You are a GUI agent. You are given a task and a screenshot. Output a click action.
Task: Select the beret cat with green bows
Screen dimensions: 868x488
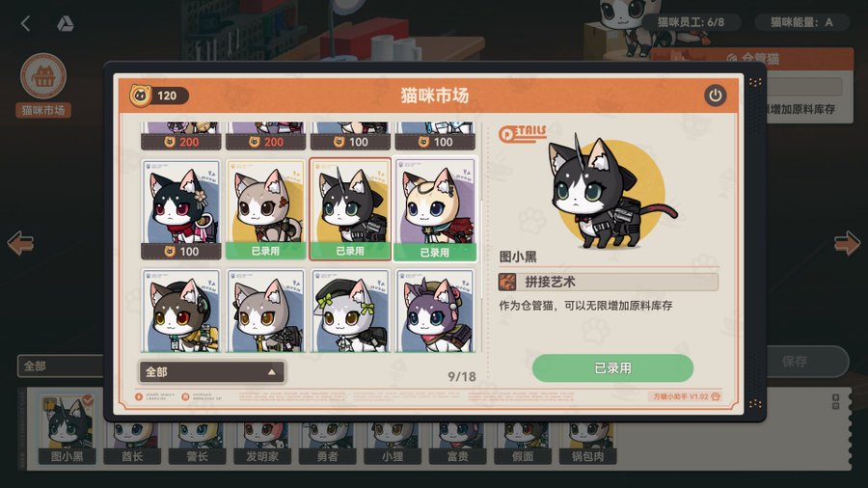(350, 311)
